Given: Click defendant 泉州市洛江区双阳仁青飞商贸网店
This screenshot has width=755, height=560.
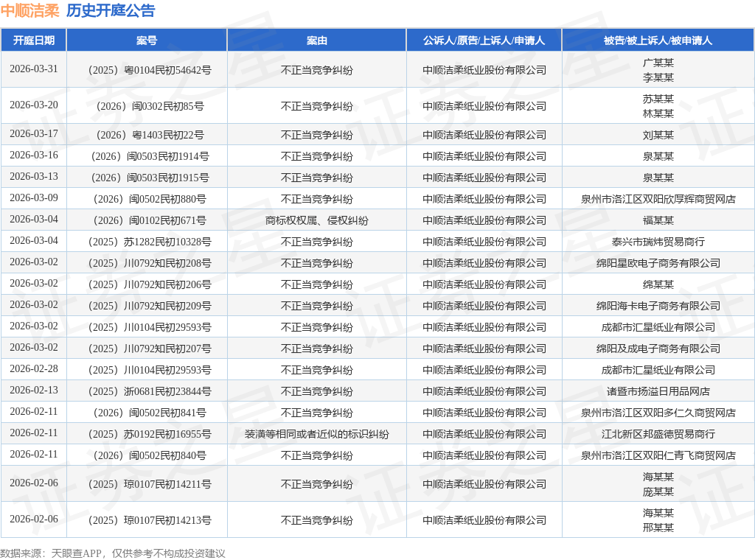Looking at the screenshot, I should [658, 455].
